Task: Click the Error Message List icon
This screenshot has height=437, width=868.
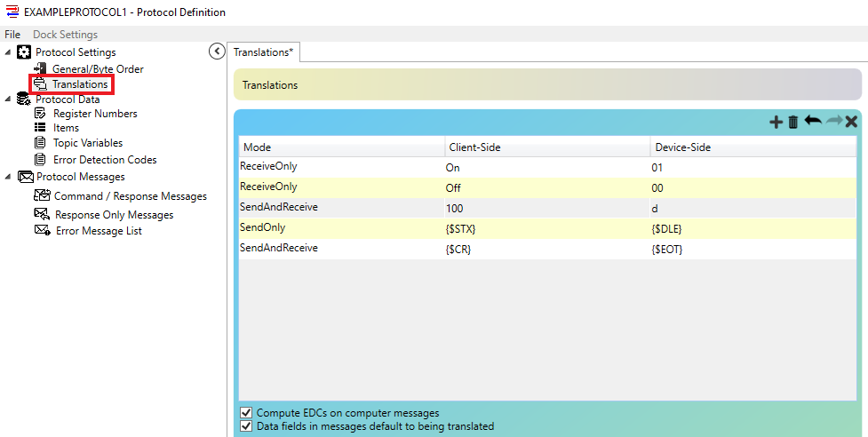Action: [41, 231]
